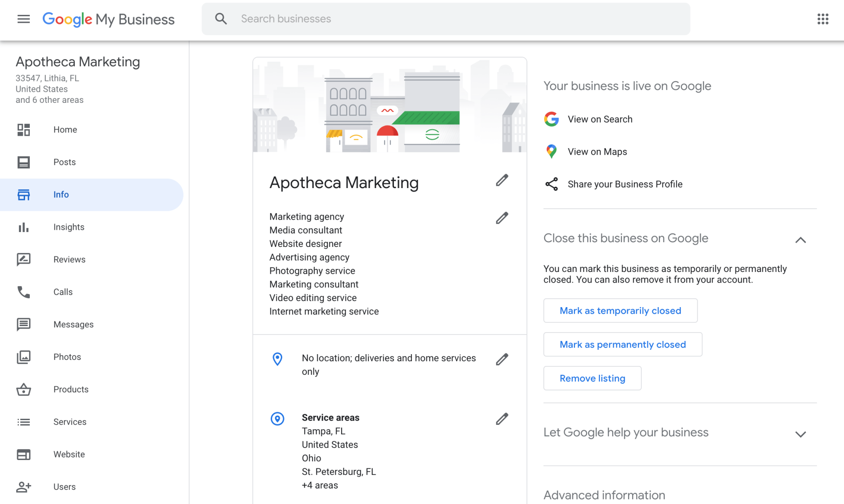
Task: Focus the Search businesses field
Action: tap(446, 19)
